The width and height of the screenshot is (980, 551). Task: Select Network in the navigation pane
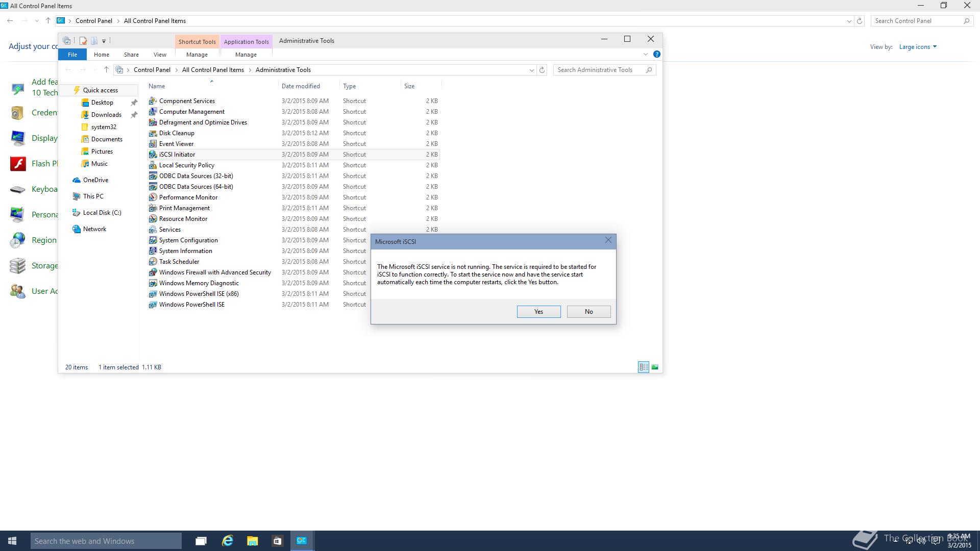94,229
